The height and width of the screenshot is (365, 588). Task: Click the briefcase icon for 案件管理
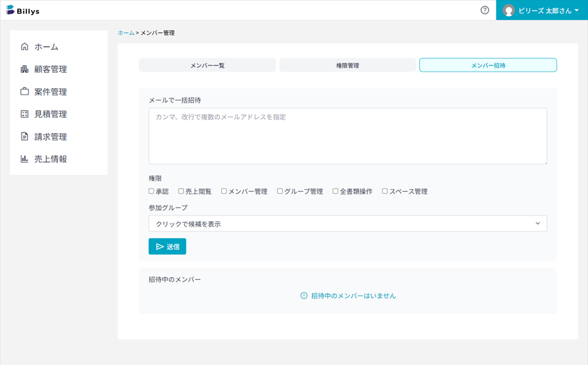24,92
